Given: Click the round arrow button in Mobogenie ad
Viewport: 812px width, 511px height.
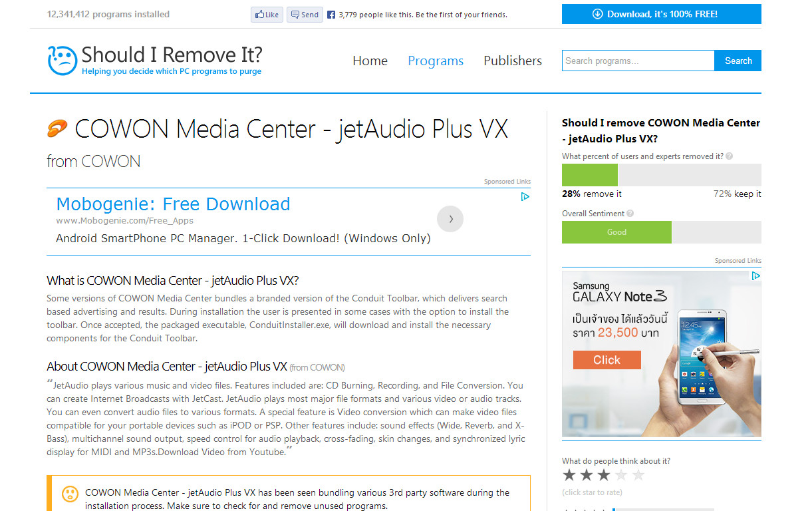Looking at the screenshot, I should click(x=450, y=219).
